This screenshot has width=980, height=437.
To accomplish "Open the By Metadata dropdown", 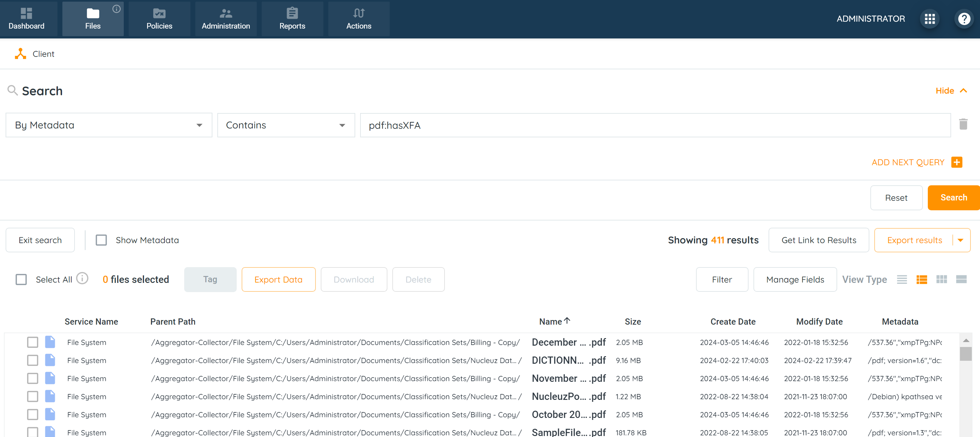I will 109,125.
